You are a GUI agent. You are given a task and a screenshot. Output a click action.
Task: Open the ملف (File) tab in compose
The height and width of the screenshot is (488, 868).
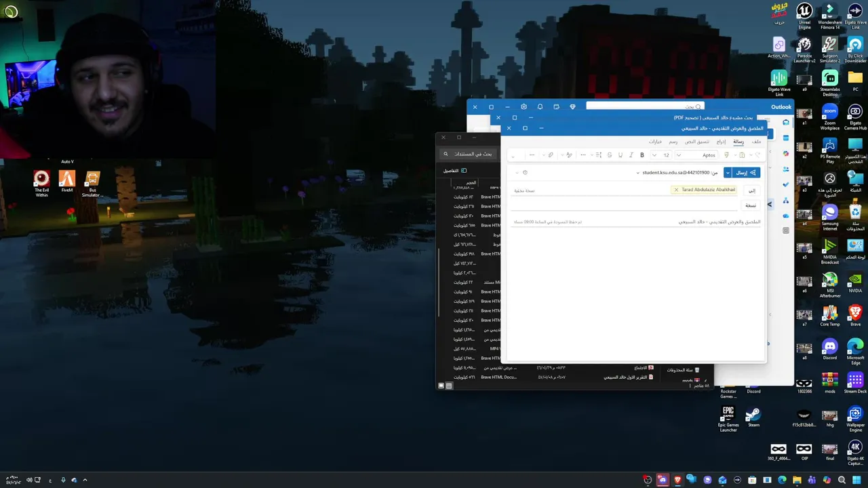click(756, 142)
